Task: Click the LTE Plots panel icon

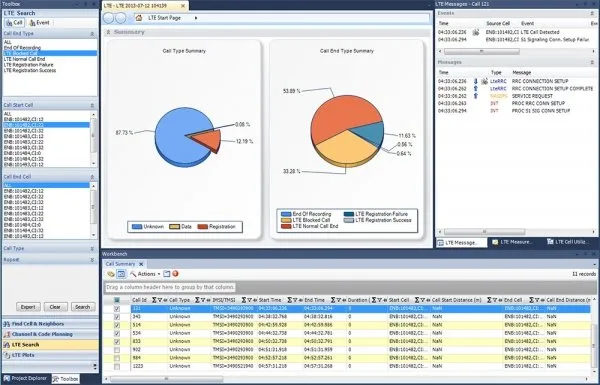Action: point(7,356)
